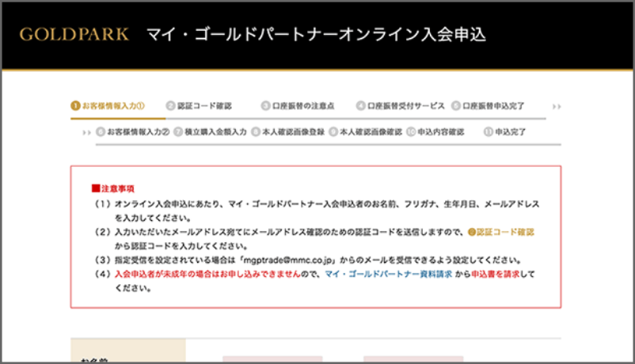This screenshot has width=635, height=364.
Task: Open マイ・ゴールドパートナー資料請求 link
Action: 389,274
